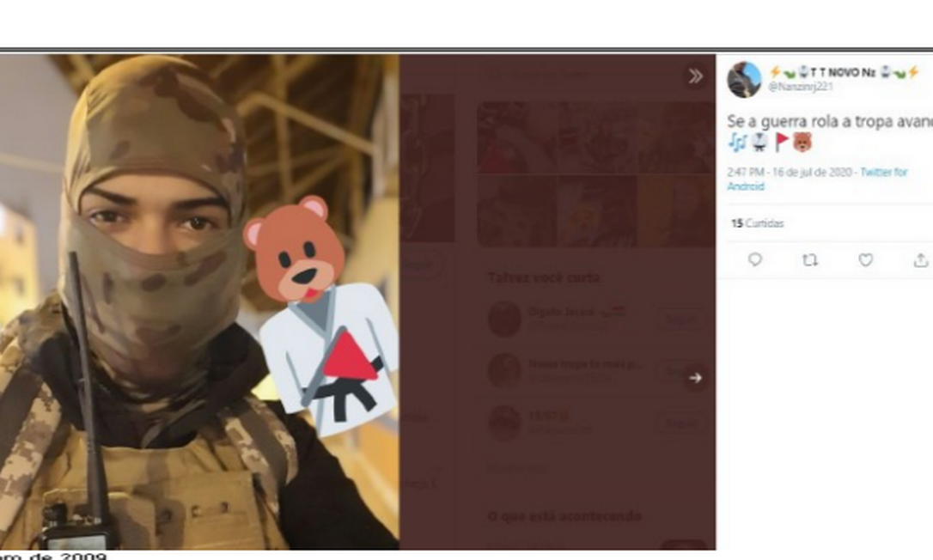Open the Twitter for Android link
The width and height of the screenshot is (933, 560).
[816, 179]
